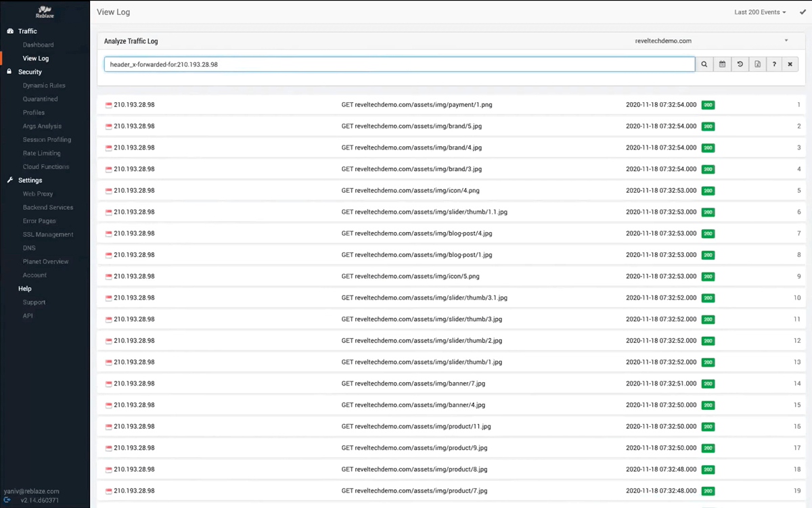The width and height of the screenshot is (812, 508).
Task: Click the flag icon on first log row
Action: point(108,105)
